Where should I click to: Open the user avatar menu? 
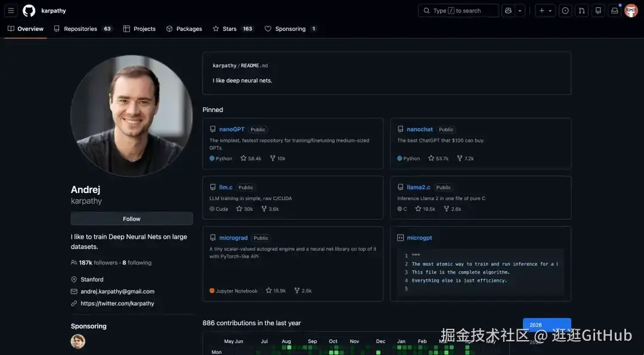pyautogui.click(x=631, y=11)
